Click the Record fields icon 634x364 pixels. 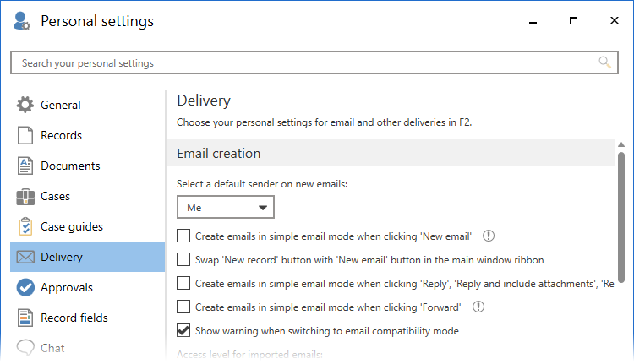[x=25, y=318]
